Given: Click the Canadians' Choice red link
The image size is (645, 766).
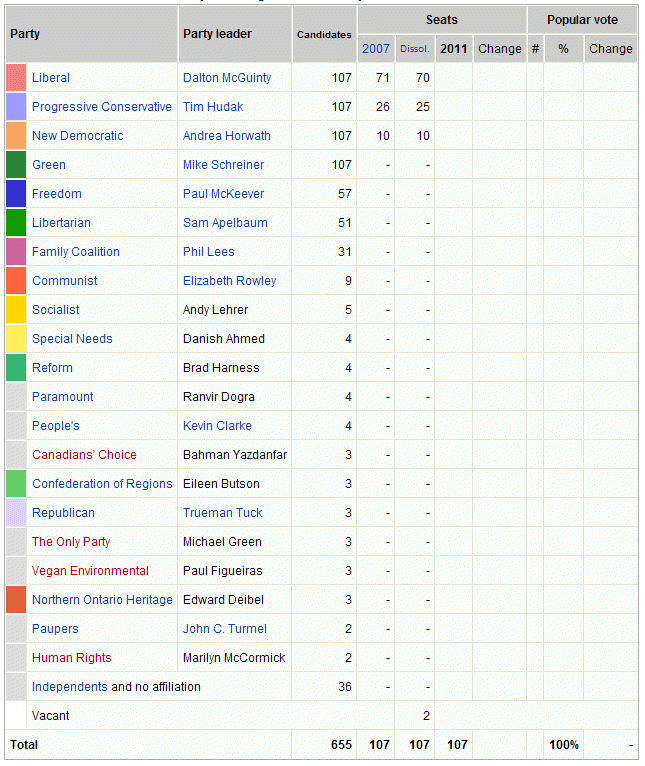Looking at the screenshot, I should (84, 455).
